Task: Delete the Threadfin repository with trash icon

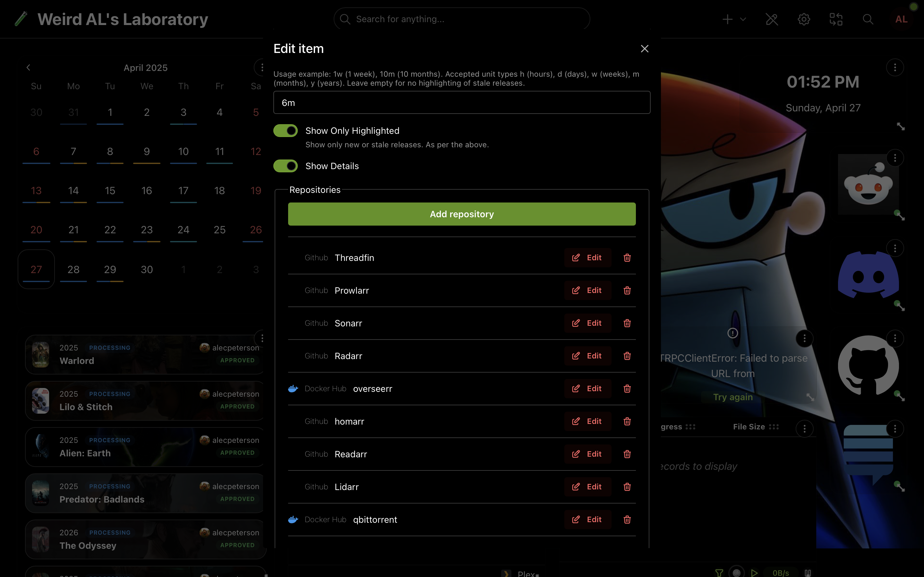Action: click(x=627, y=258)
